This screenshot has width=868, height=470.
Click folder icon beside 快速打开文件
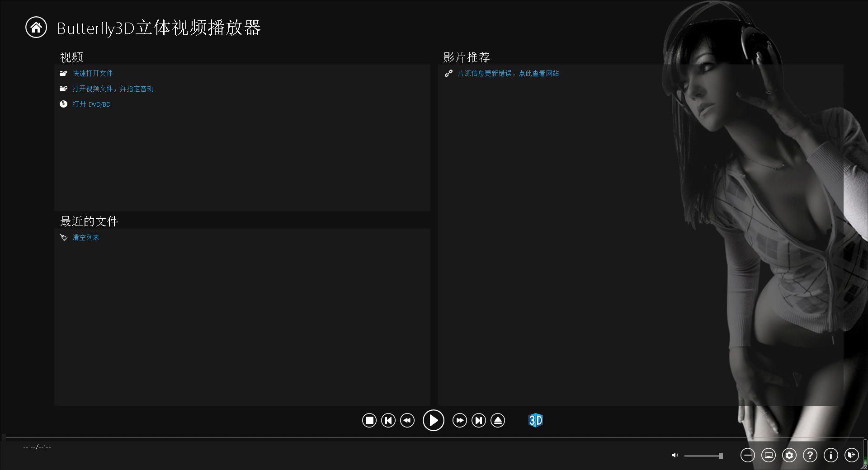(63, 73)
